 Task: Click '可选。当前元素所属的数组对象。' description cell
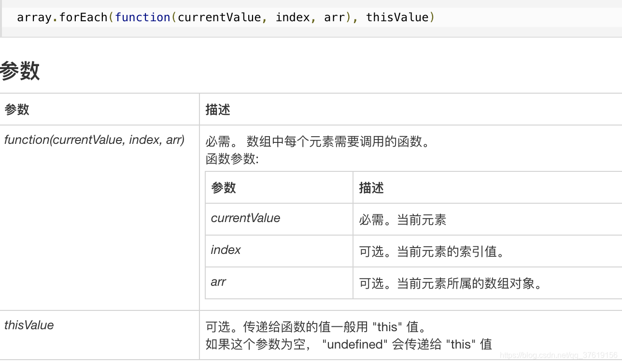click(x=488, y=283)
